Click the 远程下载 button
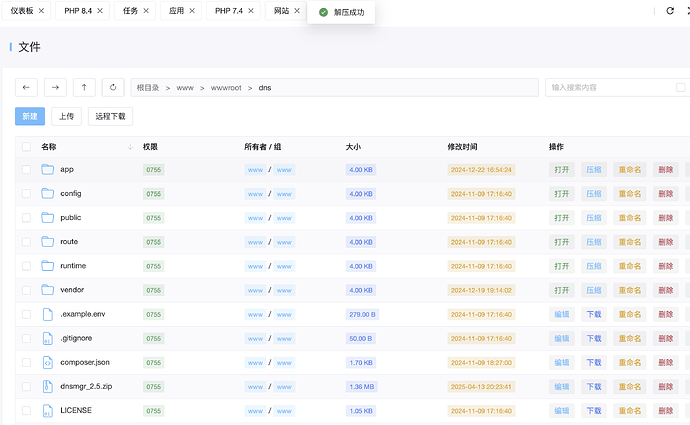Viewport: 690px width, 425px height. point(110,116)
